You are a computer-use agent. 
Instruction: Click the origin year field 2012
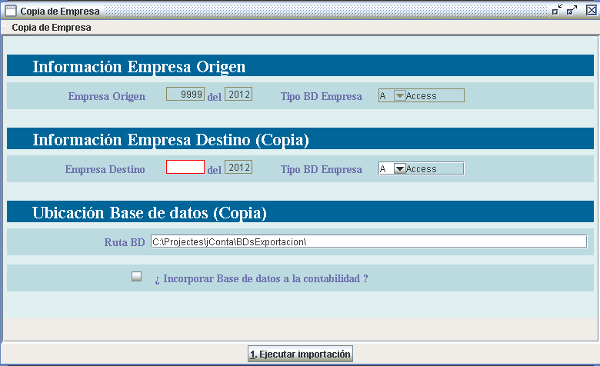238,94
